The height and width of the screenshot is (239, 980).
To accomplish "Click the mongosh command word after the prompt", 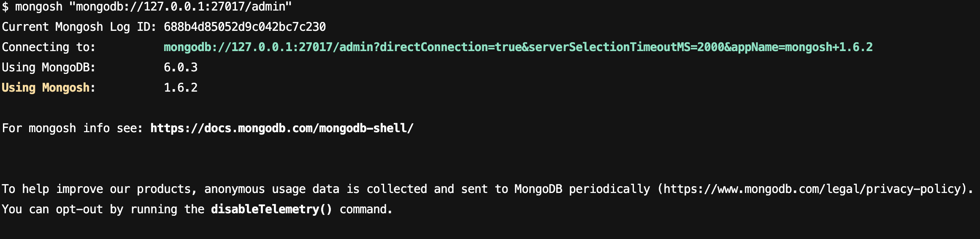I will coord(39,7).
